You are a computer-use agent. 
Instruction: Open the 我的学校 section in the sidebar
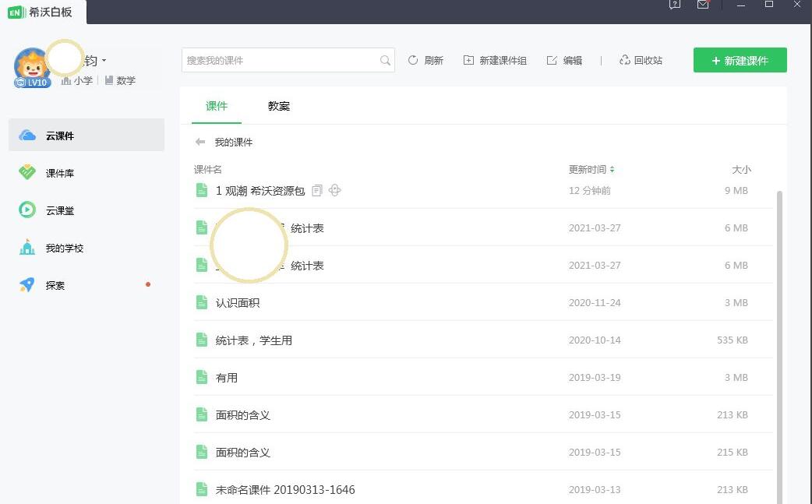click(x=62, y=248)
